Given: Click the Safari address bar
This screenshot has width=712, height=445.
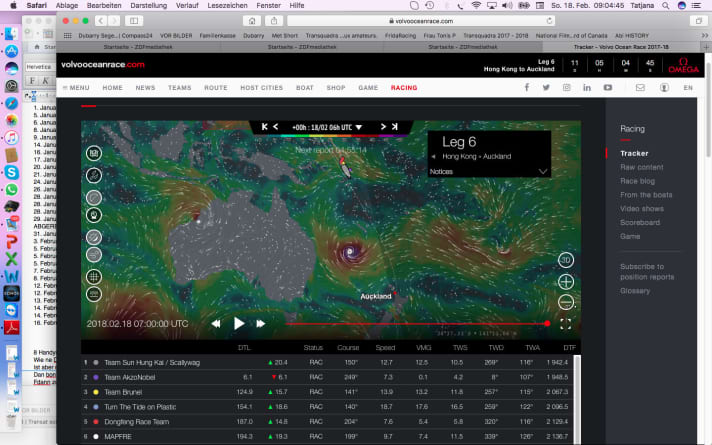Looking at the screenshot, I should (x=421, y=21).
